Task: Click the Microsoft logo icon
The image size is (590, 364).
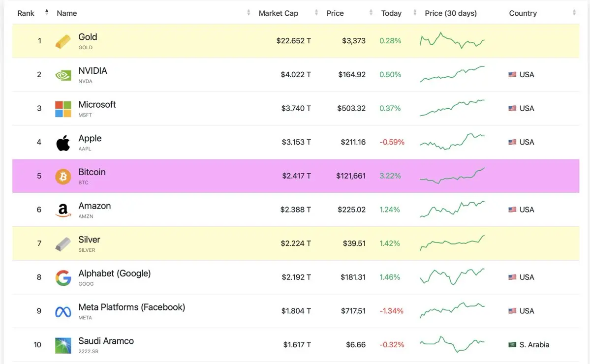Action: (63, 109)
